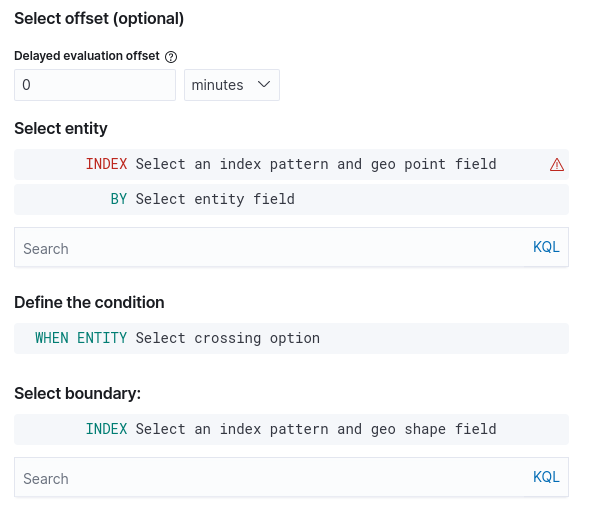Click 'Select an index pattern and geo shape field' text
Image resolution: width=590 pixels, height=515 pixels.
[x=316, y=429]
